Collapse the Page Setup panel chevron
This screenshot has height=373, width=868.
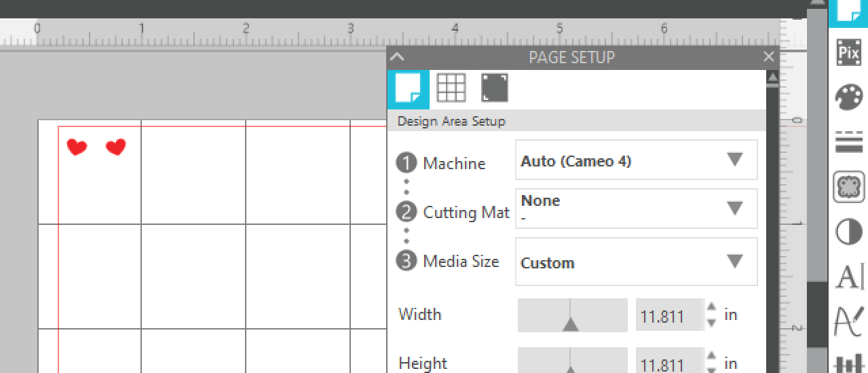(398, 57)
